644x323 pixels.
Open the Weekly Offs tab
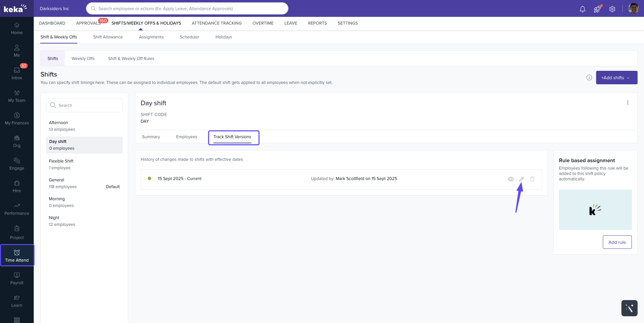tap(83, 59)
